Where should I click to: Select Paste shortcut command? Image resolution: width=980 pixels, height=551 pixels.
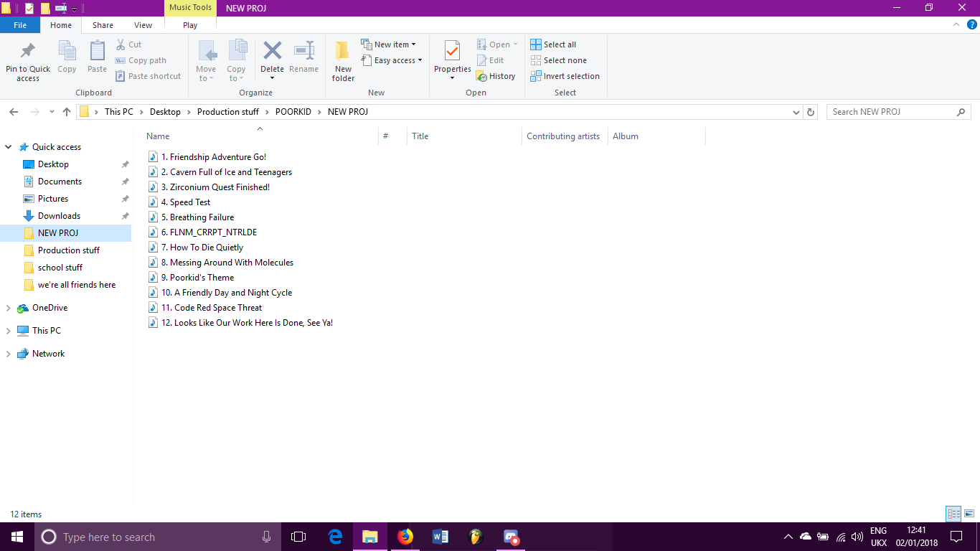[149, 76]
